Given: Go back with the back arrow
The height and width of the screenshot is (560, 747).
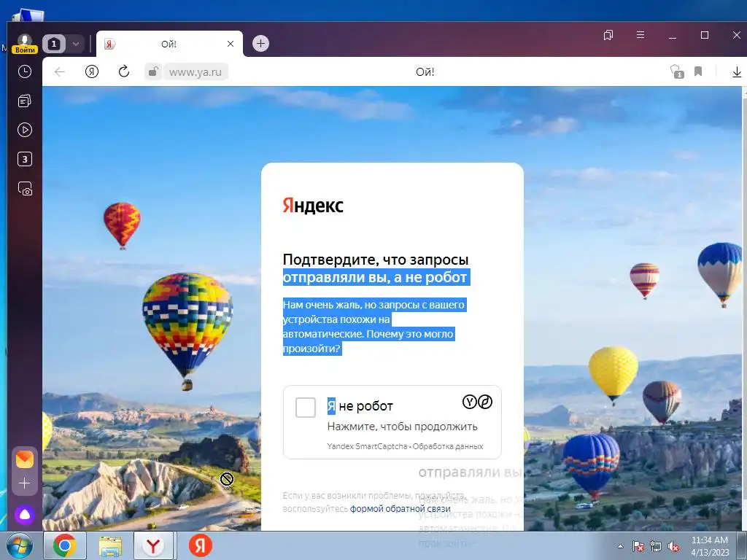Looking at the screenshot, I should tap(60, 72).
